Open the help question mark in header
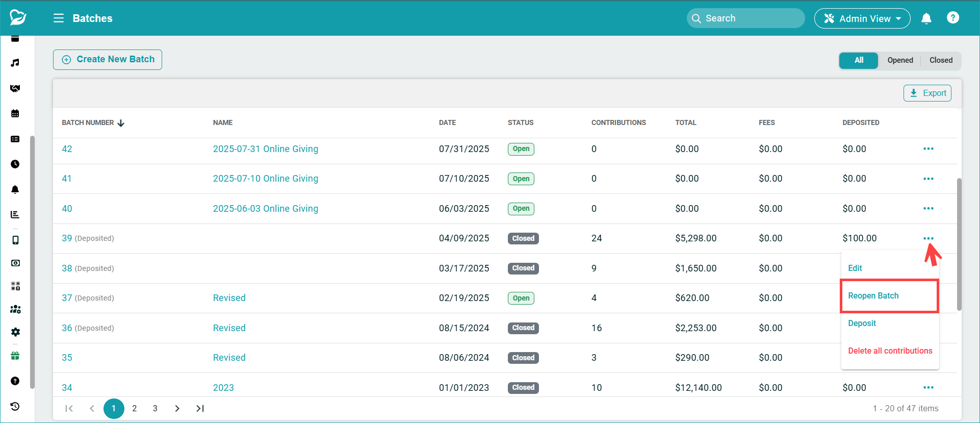 pyautogui.click(x=952, y=18)
